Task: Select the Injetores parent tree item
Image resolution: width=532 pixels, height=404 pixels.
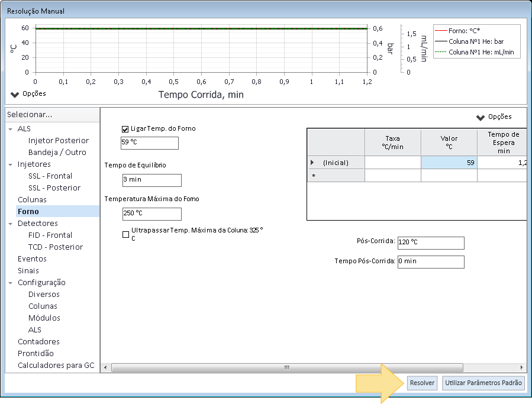Action: coord(34,164)
